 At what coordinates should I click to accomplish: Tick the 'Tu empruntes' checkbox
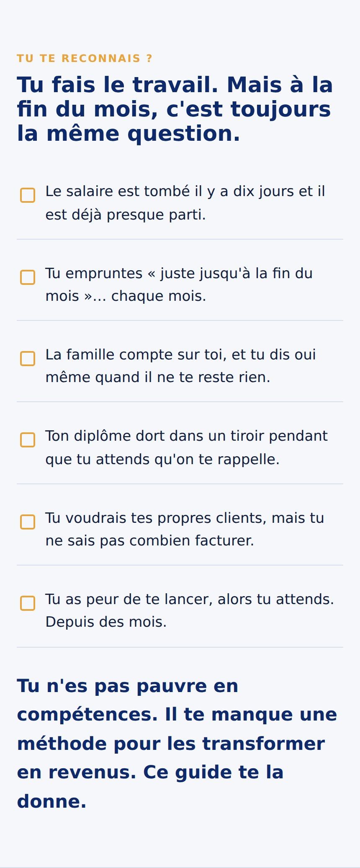click(28, 277)
